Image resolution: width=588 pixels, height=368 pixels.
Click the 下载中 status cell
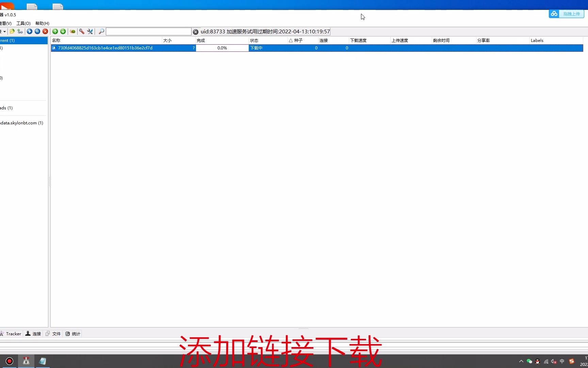click(257, 48)
